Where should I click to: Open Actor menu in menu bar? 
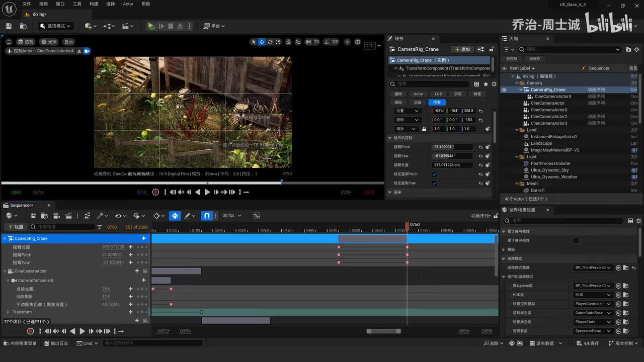point(128,4)
